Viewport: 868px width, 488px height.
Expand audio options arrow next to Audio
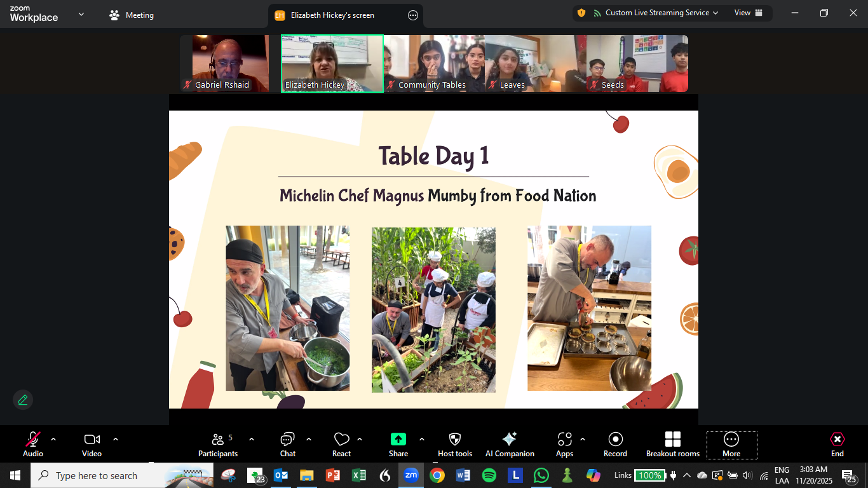(53, 439)
